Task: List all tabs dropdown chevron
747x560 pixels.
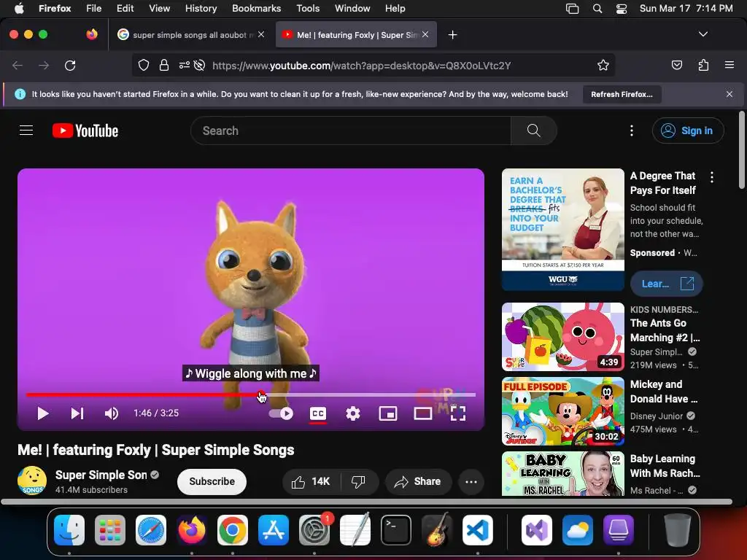Action: (703, 34)
